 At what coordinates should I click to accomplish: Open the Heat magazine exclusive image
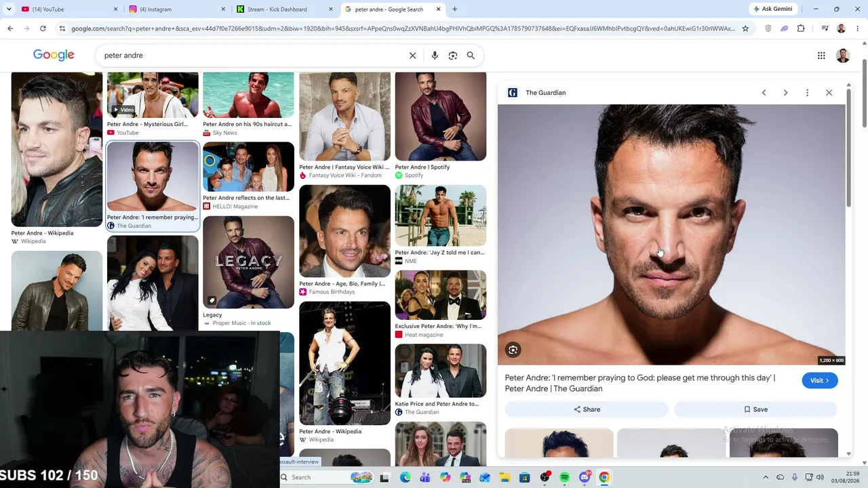[441, 295]
